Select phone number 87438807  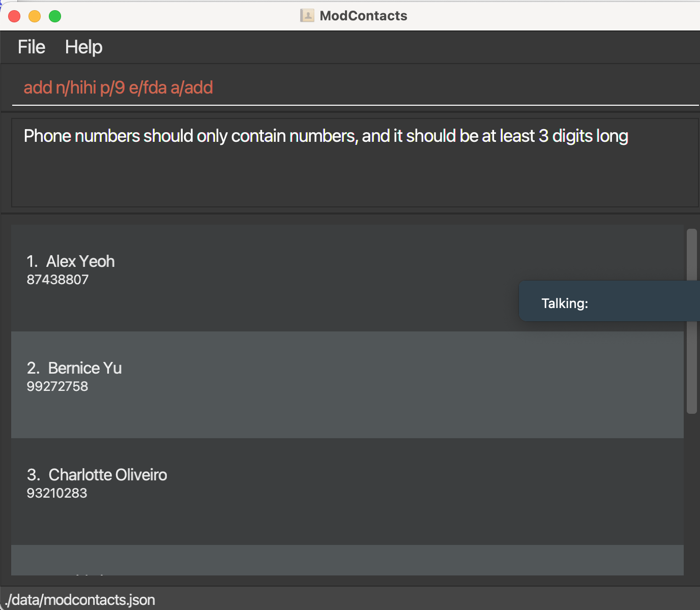57,280
